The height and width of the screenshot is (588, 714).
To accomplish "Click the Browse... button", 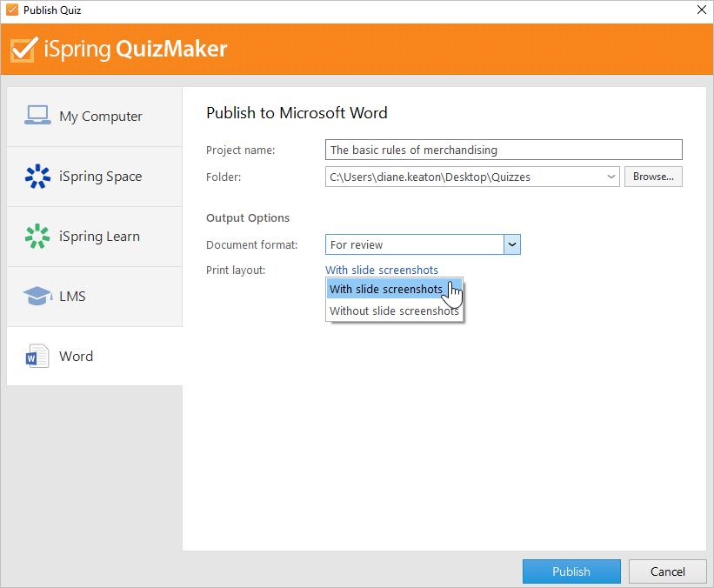I will pyautogui.click(x=653, y=177).
